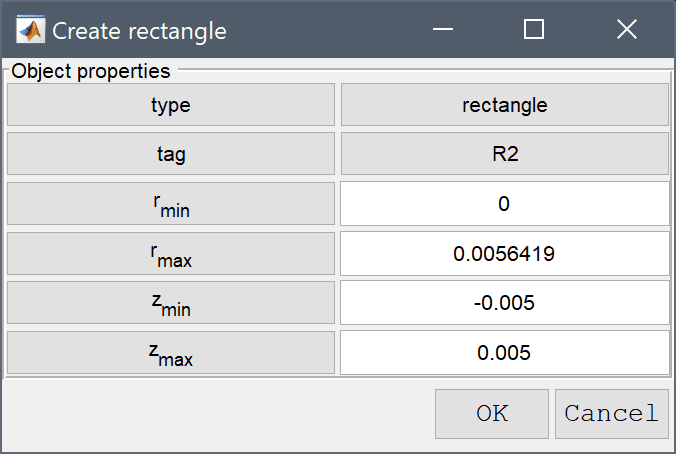676x454 pixels.
Task: Select the type value cell rectangle
Action: (505, 105)
